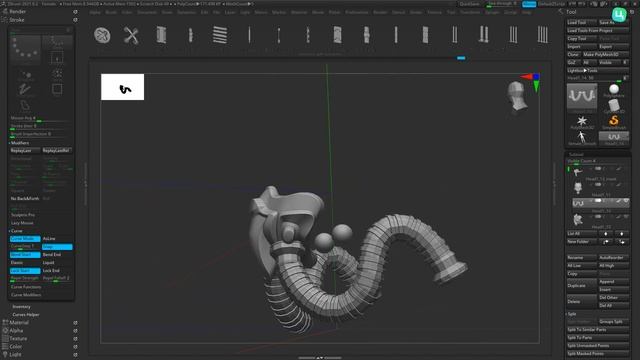
Task: Click the Duplicate subtool button
Action: (x=582, y=286)
